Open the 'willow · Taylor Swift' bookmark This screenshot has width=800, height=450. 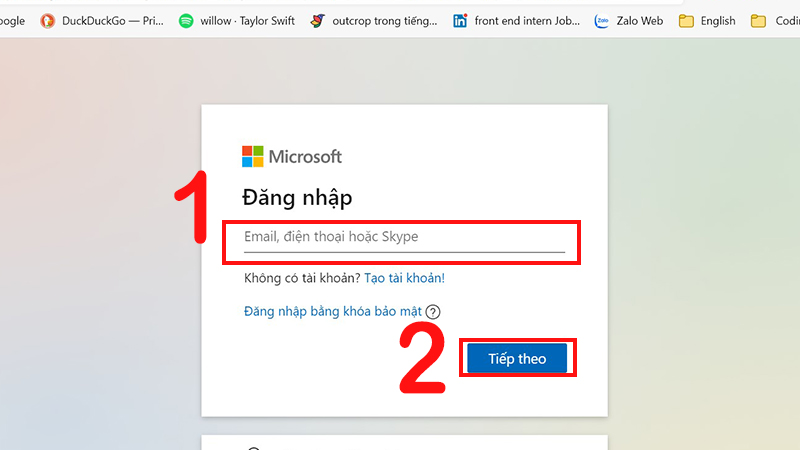point(248,20)
